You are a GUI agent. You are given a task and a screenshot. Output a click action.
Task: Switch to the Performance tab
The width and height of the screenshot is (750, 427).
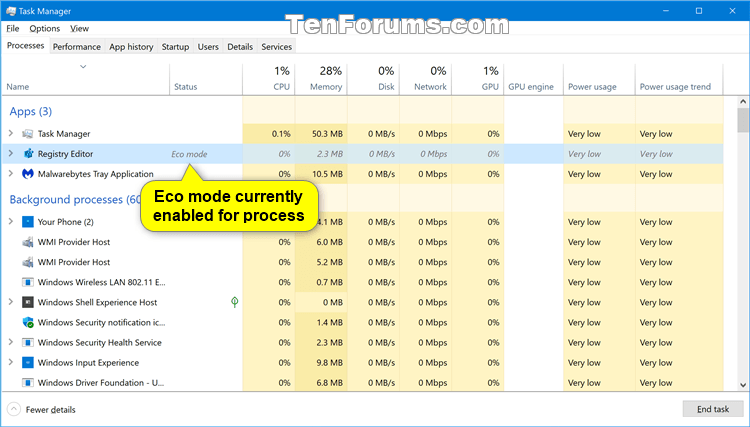click(x=77, y=46)
